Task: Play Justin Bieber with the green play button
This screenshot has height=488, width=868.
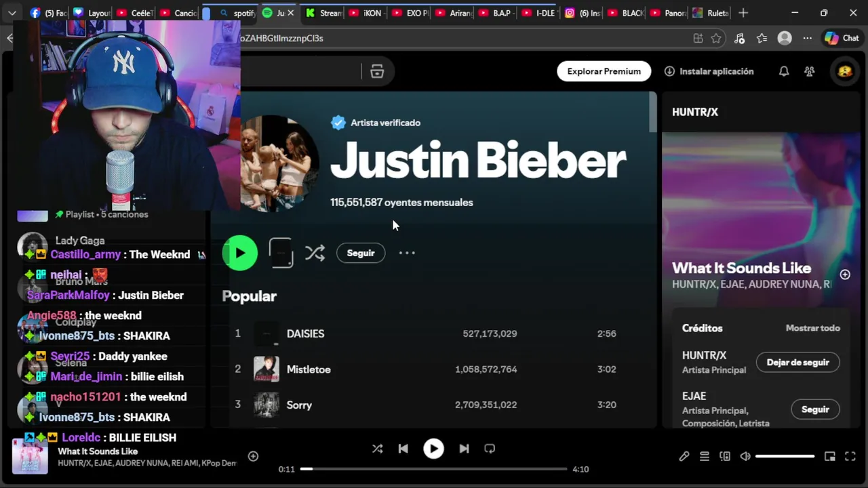Action: click(x=240, y=253)
